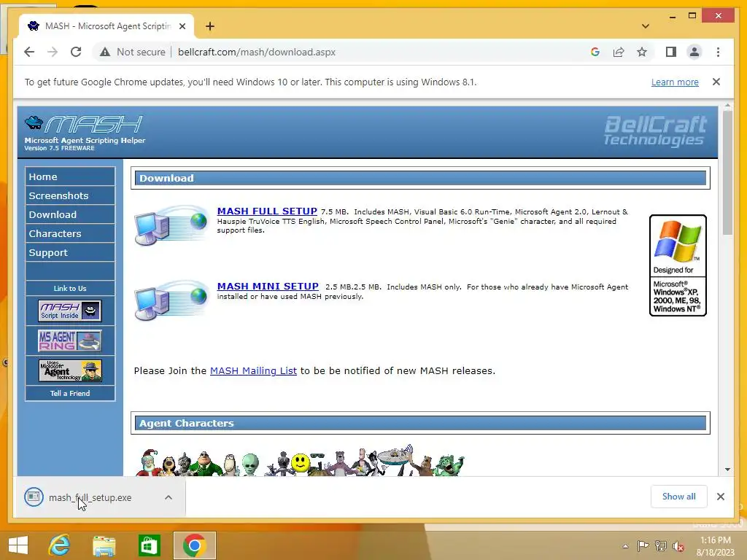747x560 pixels.
Task: Open Home in sidebar menu
Action: (70, 176)
